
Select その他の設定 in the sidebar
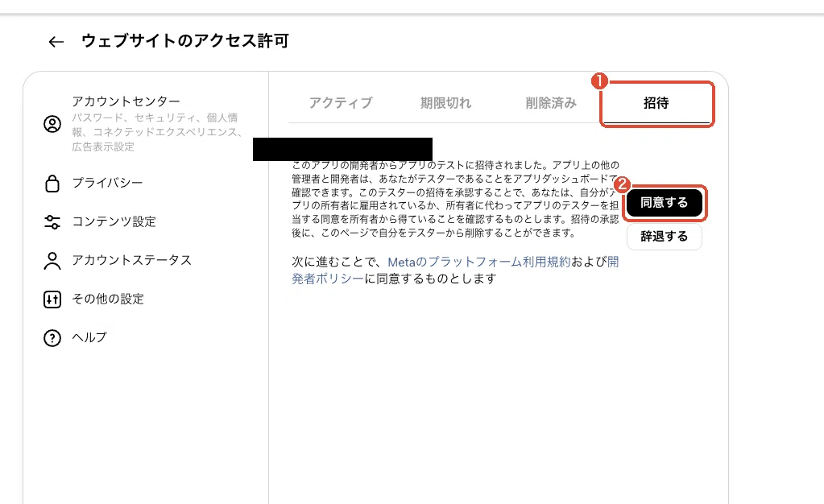108,299
